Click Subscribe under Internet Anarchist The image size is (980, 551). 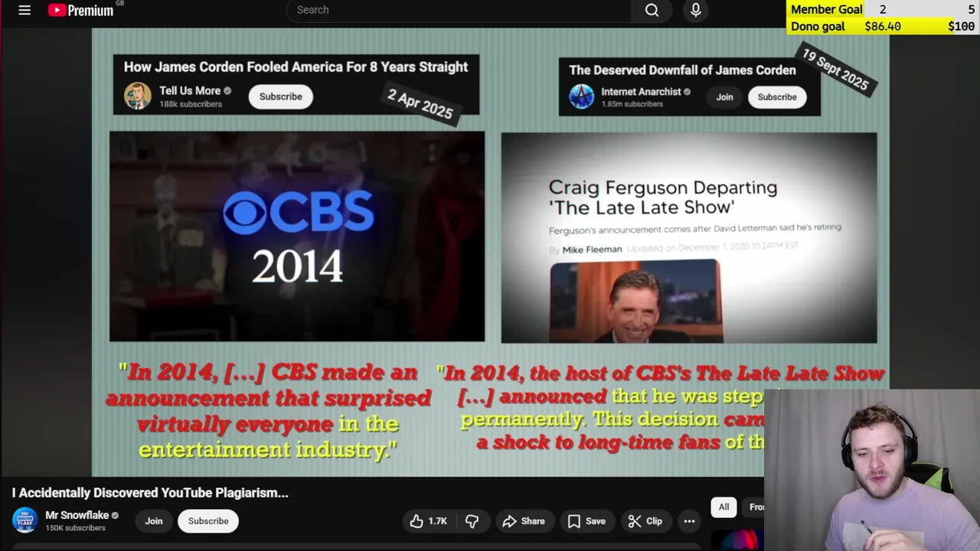tap(777, 97)
